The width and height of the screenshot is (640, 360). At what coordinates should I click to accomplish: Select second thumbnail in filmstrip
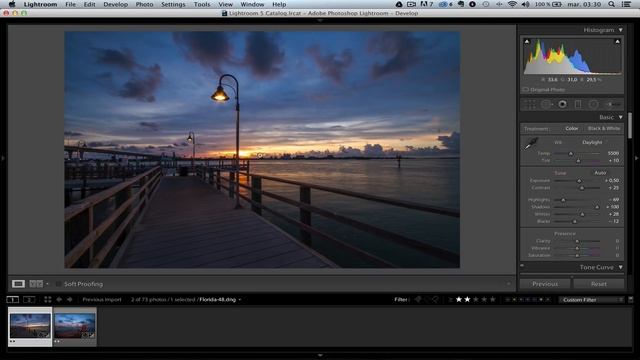coord(75,326)
